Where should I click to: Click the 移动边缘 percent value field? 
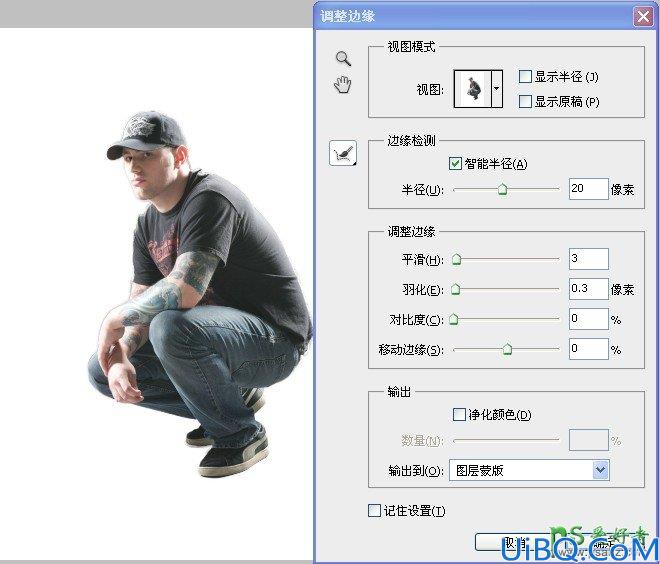[x=588, y=349]
